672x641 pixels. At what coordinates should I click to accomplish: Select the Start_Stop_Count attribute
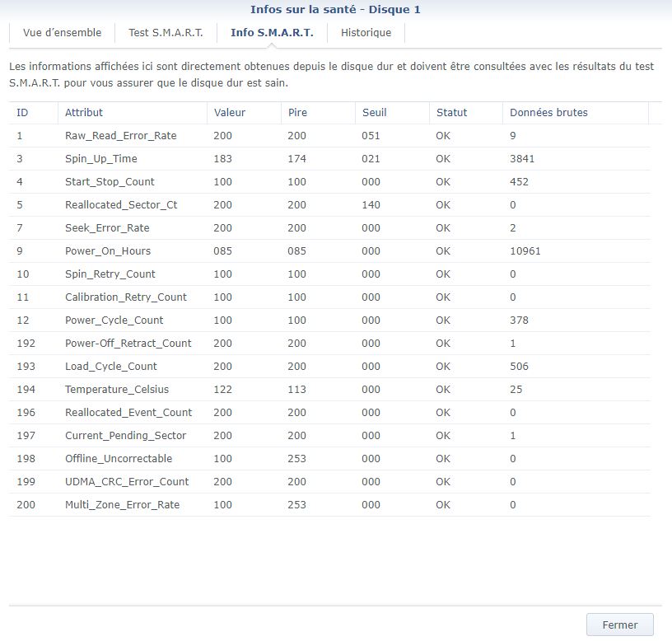110,182
